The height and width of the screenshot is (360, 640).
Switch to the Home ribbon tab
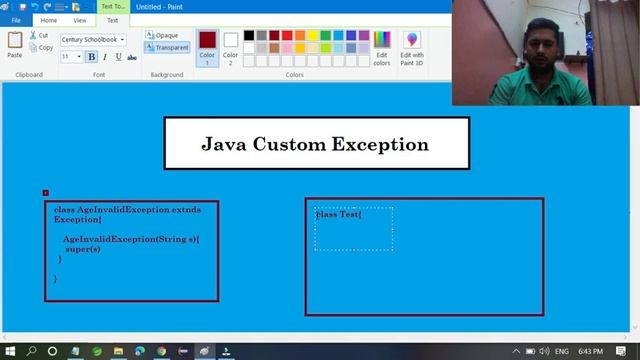(49, 20)
